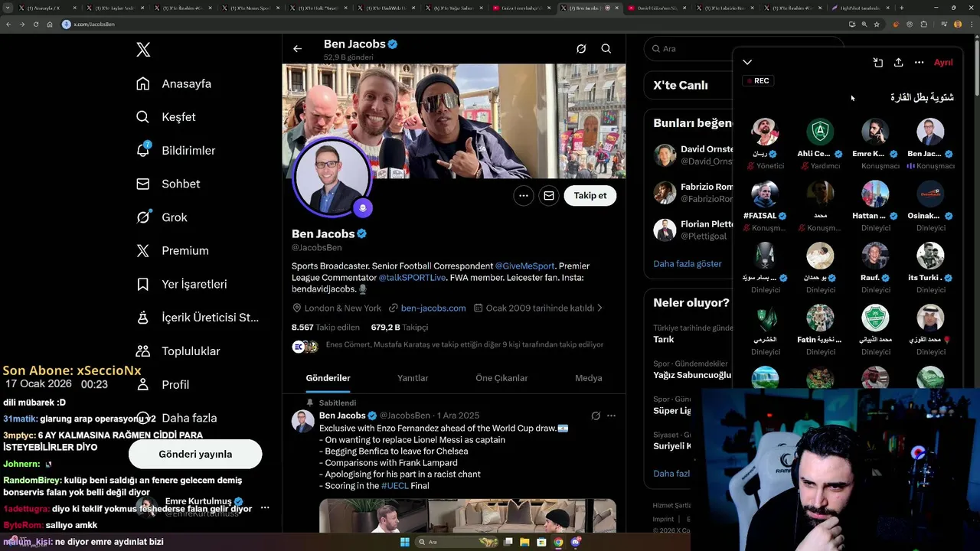Open Anasayfa home page

pyautogui.click(x=174, y=83)
